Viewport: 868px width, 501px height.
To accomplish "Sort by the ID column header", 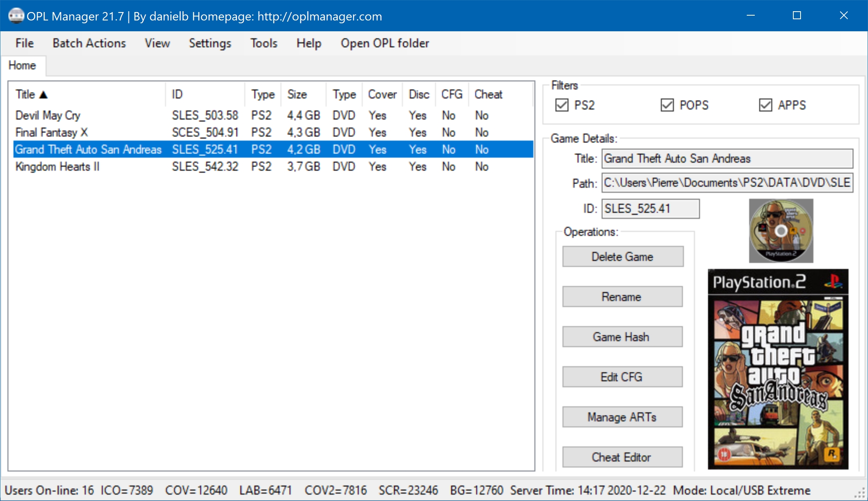I will point(205,95).
